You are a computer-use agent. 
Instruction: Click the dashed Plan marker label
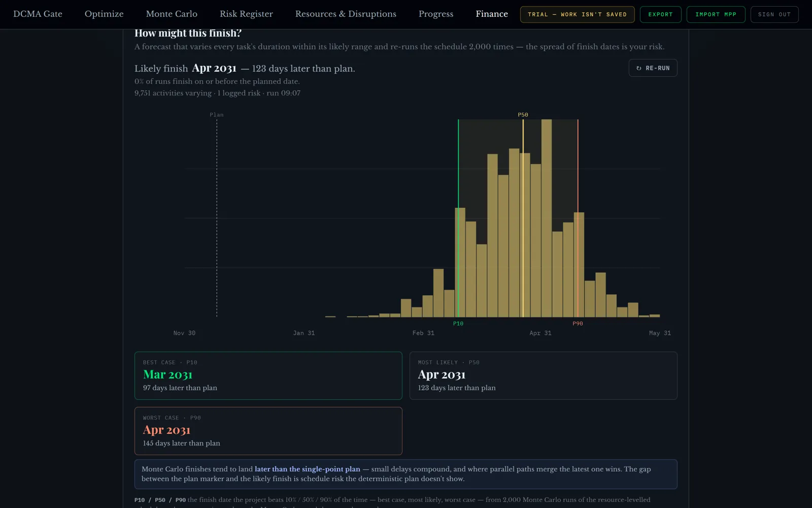coord(217,115)
